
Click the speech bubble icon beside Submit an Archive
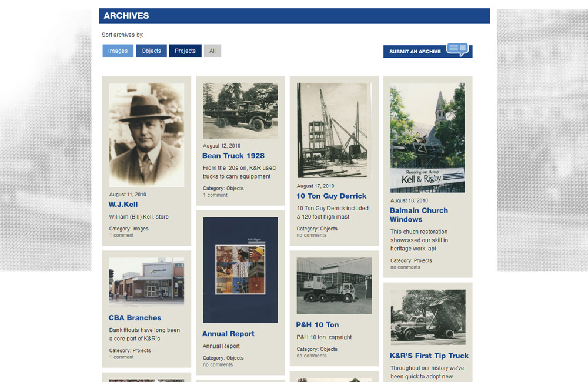click(457, 49)
